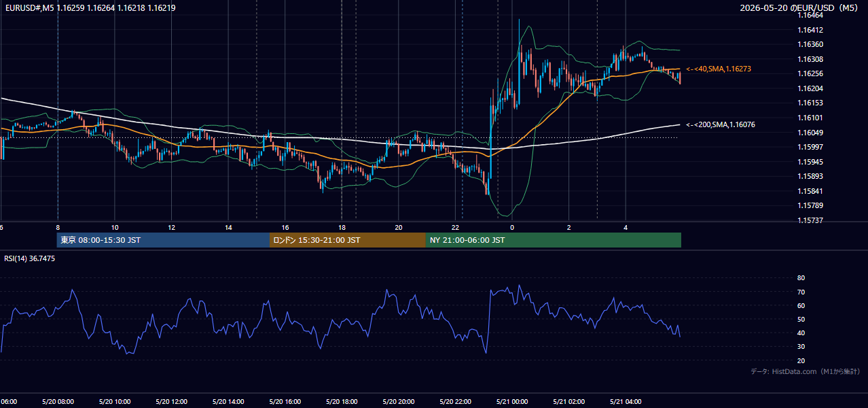Click price axis label 1.16464
This screenshot has height=408, width=868.
pos(810,15)
